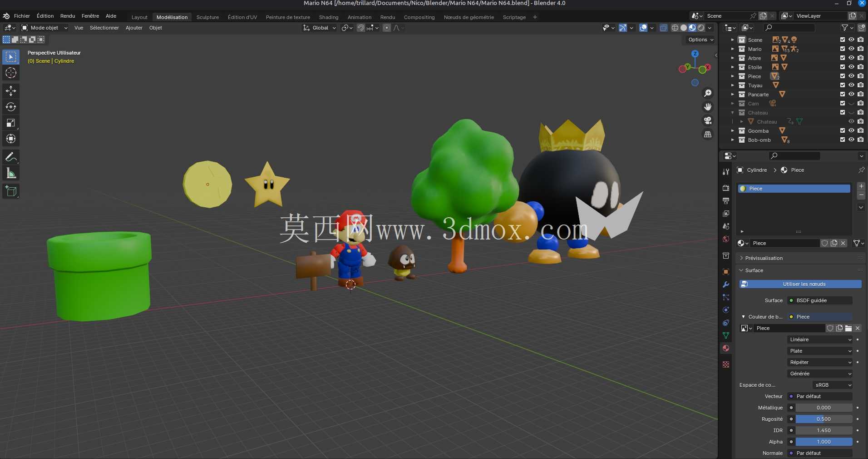Disable rendering of the Etoile collection
Viewport: 868px width, 459px height.
[x=861, y=67]
